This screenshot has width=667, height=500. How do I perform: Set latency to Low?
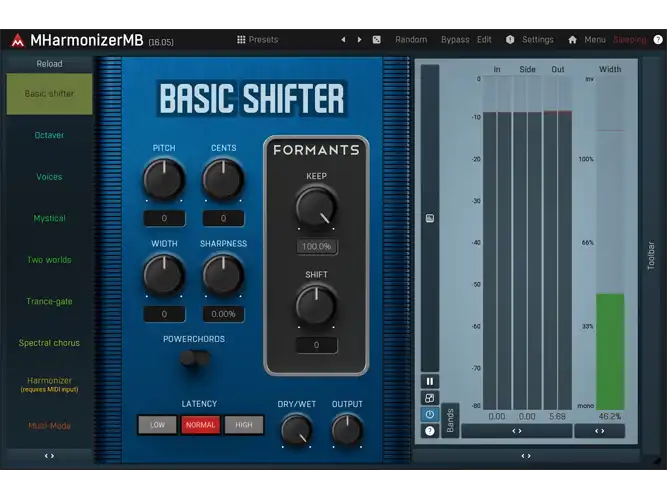point(157,425)
